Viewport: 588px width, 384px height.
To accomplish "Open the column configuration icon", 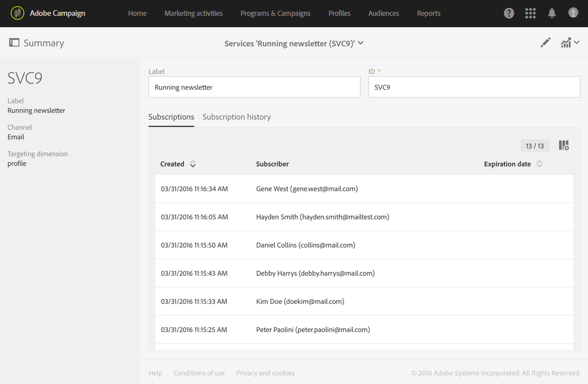I will (563, 145).
